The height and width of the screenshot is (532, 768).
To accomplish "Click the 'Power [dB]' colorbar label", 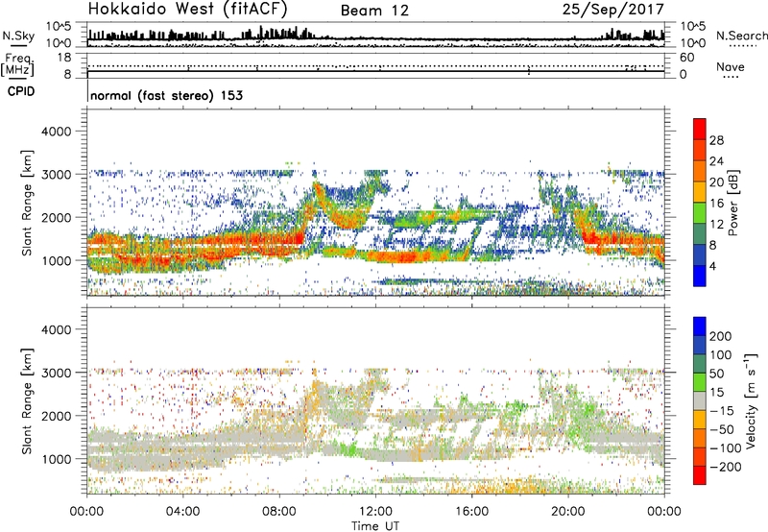I will click(x=733, y=203).
